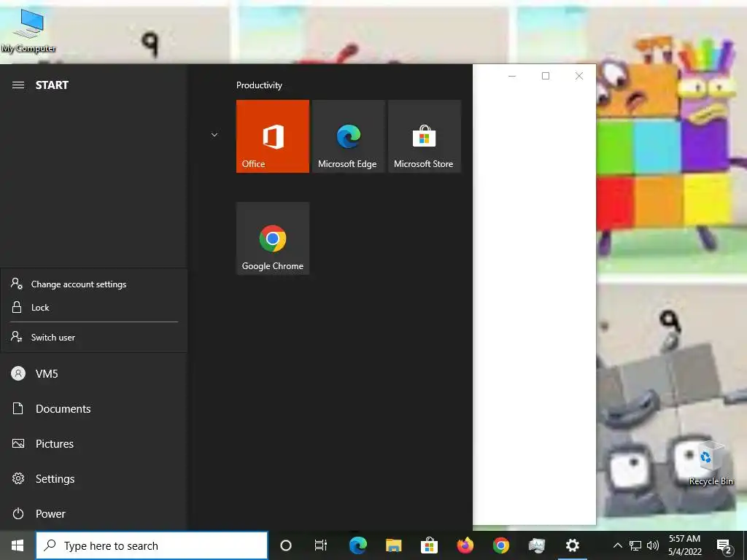747x560 pixels.
Task: Select Switch user option
Action: click(x=94, y=337)
